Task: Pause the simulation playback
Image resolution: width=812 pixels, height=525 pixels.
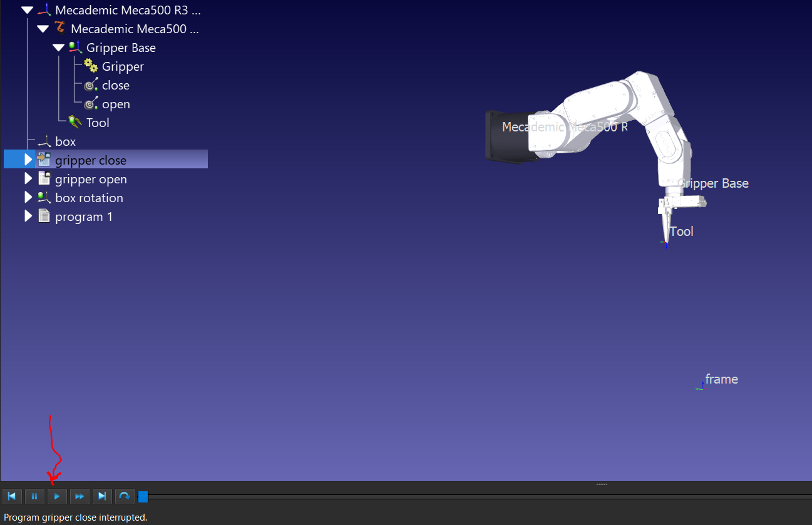Action: coord(34,496)
